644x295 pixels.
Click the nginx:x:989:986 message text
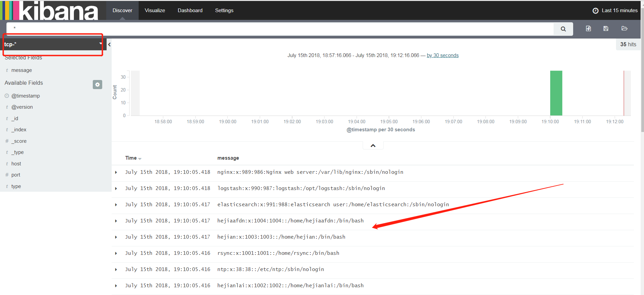click(310, 172)
